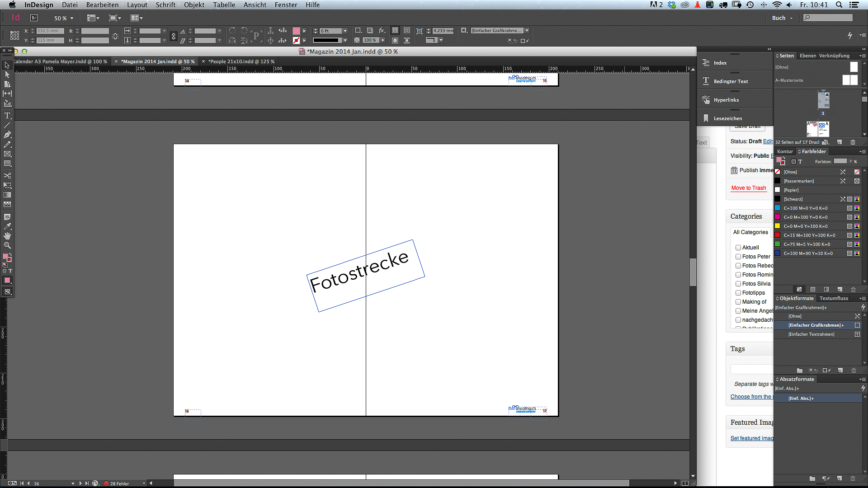Check the Fotos Peter category

738,257
